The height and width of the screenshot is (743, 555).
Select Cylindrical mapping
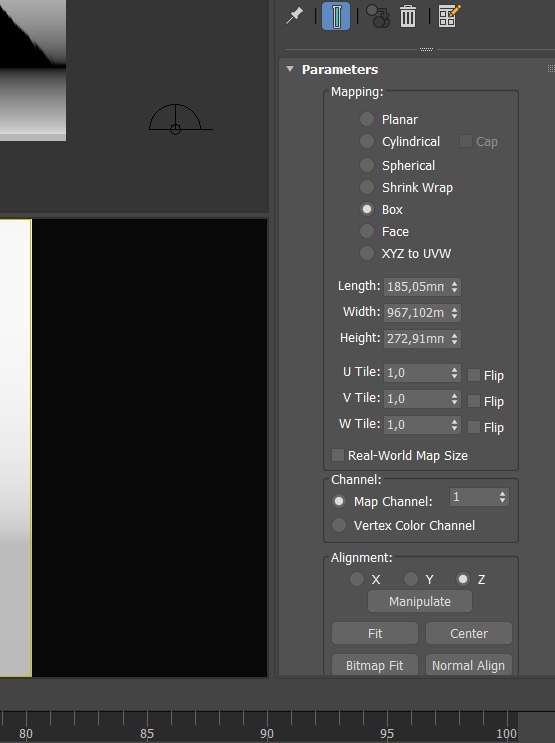pyautogui.click(x=367, y=141)
